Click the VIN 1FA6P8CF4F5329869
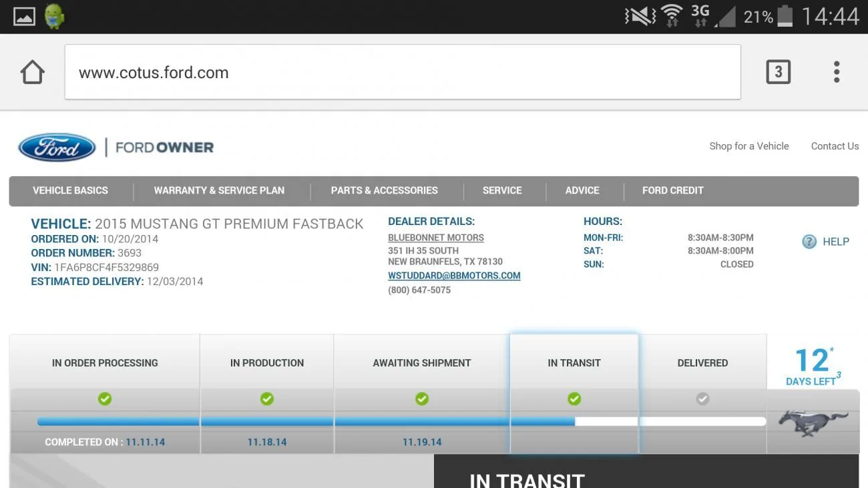The width and height of the screenshot is (868, 488). point(107,267)
